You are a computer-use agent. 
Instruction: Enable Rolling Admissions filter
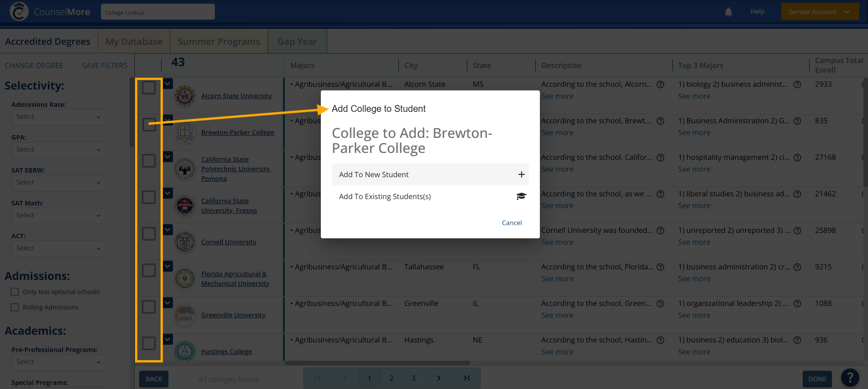tap(15, 307)
